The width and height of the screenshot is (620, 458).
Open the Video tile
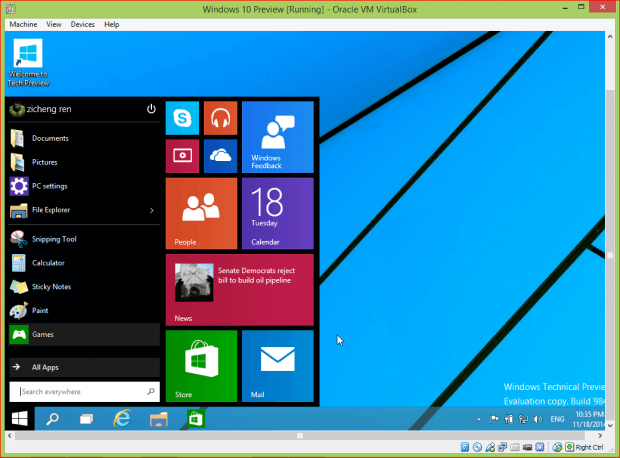point(182,156)
